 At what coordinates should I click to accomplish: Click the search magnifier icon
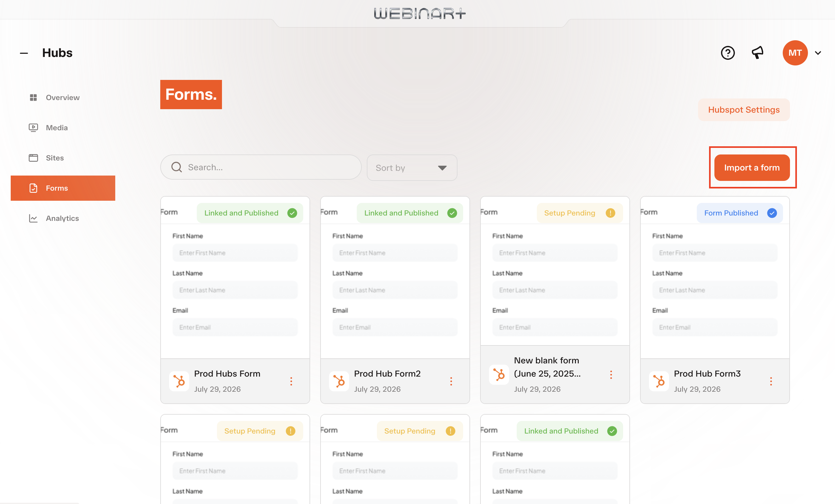pyautogui.click(x=176, y=167)
